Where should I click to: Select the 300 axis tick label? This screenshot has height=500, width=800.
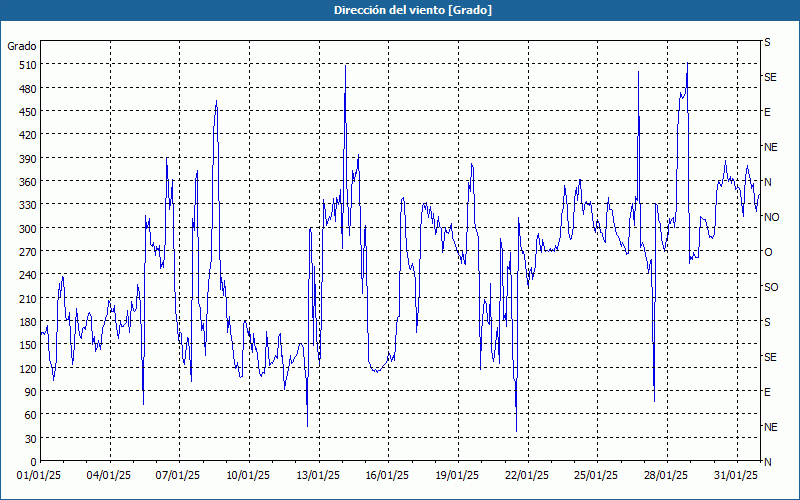[28, 229]
